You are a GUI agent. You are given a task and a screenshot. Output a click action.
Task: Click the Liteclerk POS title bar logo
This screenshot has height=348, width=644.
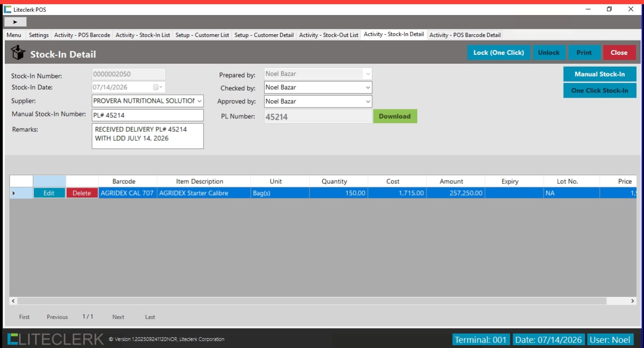click(x=8, y=9)
